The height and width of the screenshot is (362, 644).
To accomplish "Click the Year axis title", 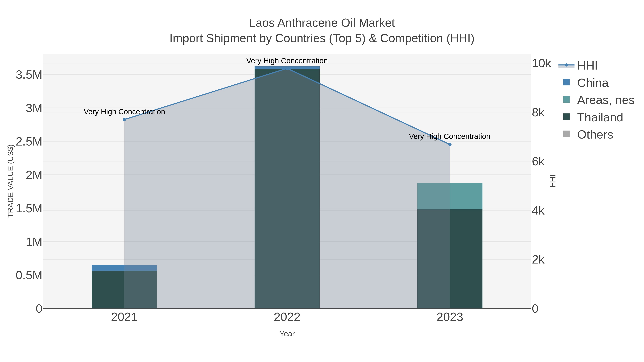I will (287, 334).
